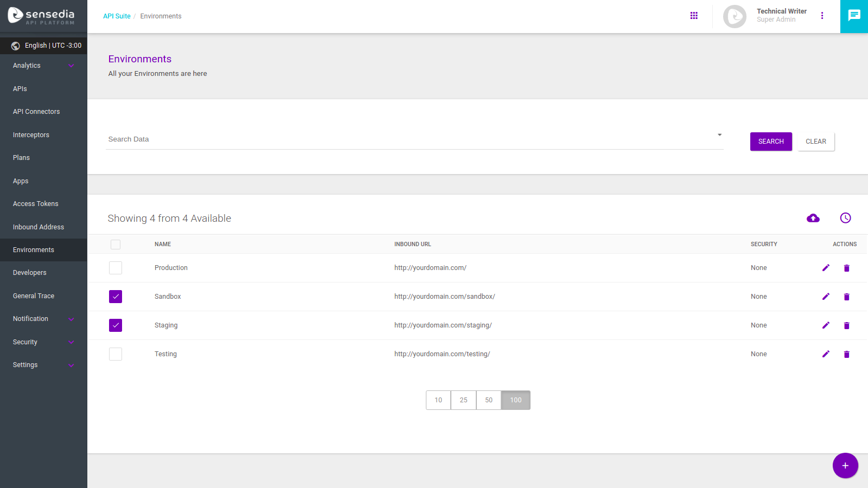Image resolution: width=868 pixels, height=488 pixels.
Task: Open the Search Data dropdown
Action: (719, 134)
